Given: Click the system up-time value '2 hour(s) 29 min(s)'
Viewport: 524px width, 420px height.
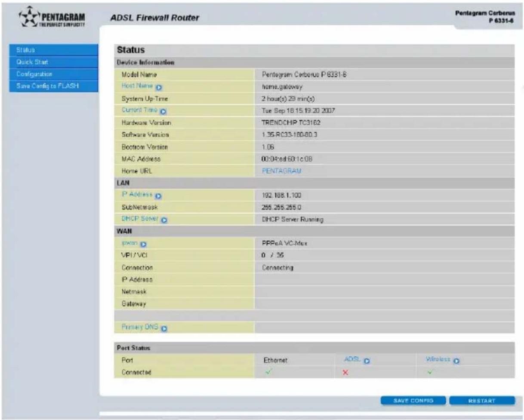Looking at the screenshot, I should 289,99.
